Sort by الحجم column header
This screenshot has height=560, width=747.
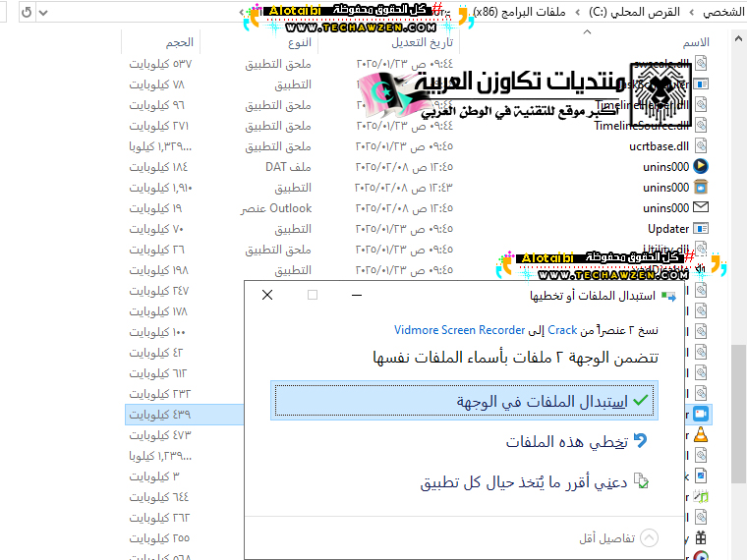pos(180,43)
